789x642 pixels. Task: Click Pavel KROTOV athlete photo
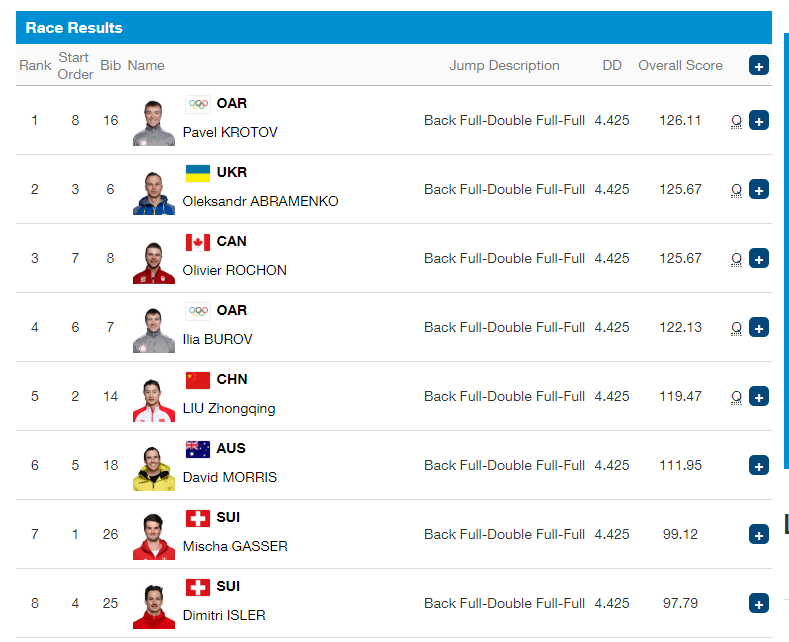(153, 123)
